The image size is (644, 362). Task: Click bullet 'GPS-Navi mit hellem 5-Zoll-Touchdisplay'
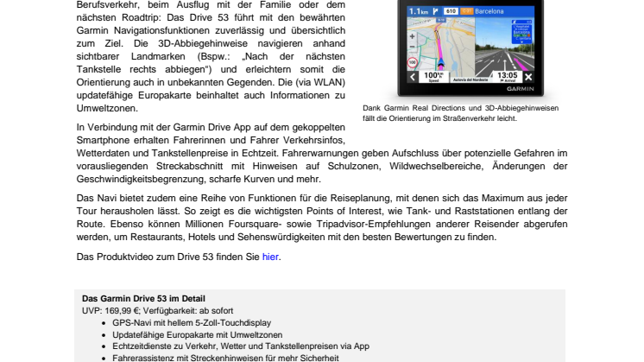(x=192, y=323)
